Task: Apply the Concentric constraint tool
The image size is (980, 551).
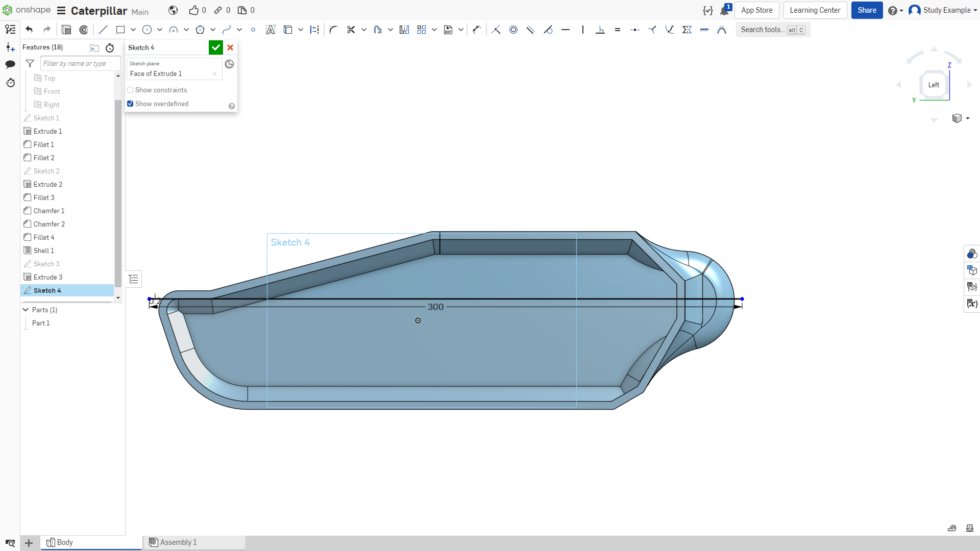Action: coord(513,30)
